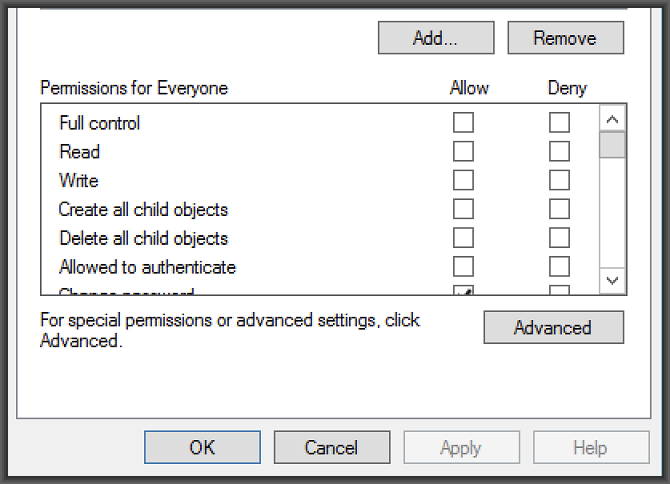Enable Allow for Write permission
Screen dimensions: 670x484
pos(463,180)
